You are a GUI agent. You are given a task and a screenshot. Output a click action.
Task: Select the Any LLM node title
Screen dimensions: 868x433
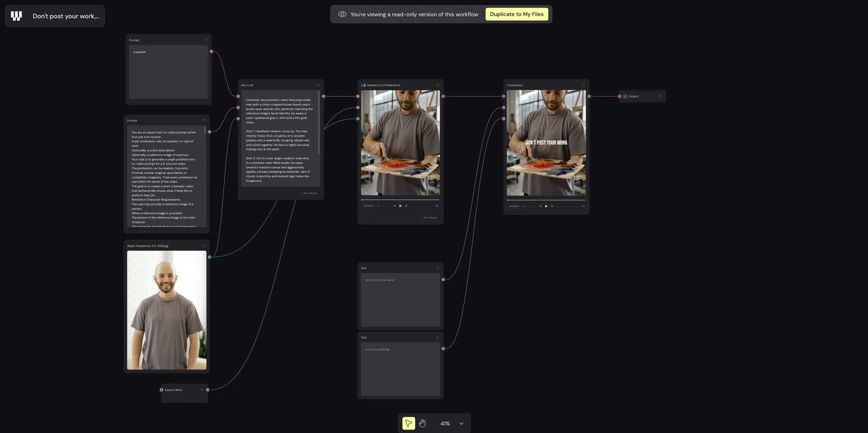click(247, 85)
